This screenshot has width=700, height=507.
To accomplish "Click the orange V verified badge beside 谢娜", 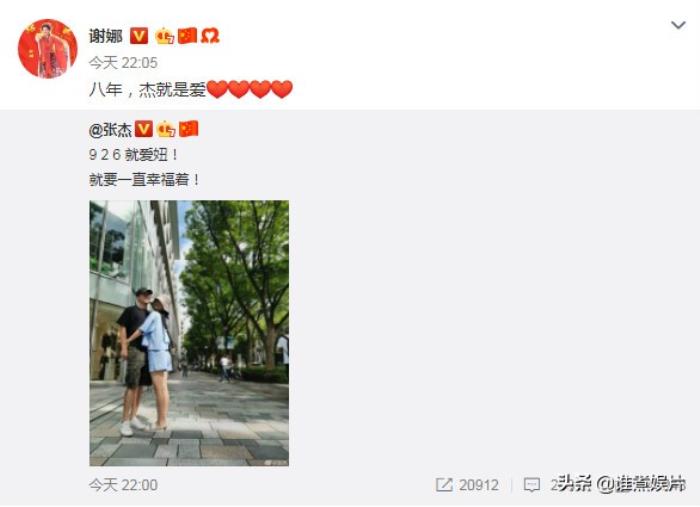I will tap(139, 36).
